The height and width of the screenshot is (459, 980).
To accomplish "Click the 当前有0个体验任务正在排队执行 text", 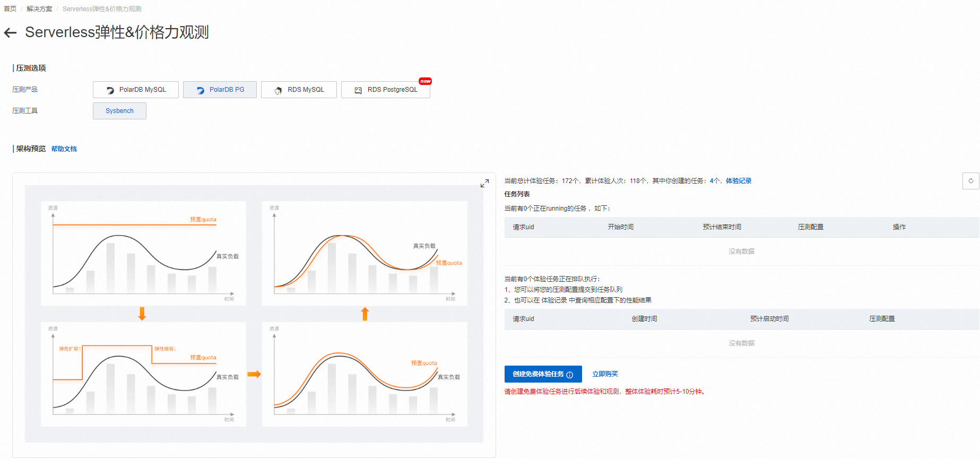I will point(552,279).
